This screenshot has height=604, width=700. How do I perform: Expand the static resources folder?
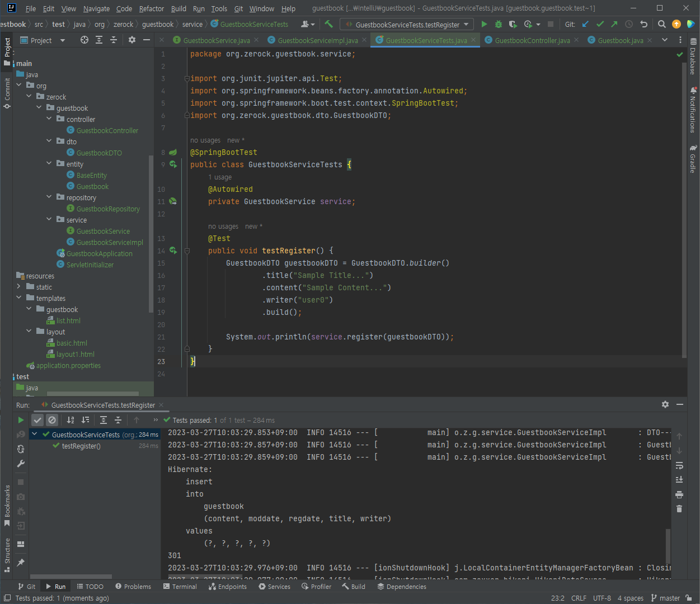(x=19, y=287)
